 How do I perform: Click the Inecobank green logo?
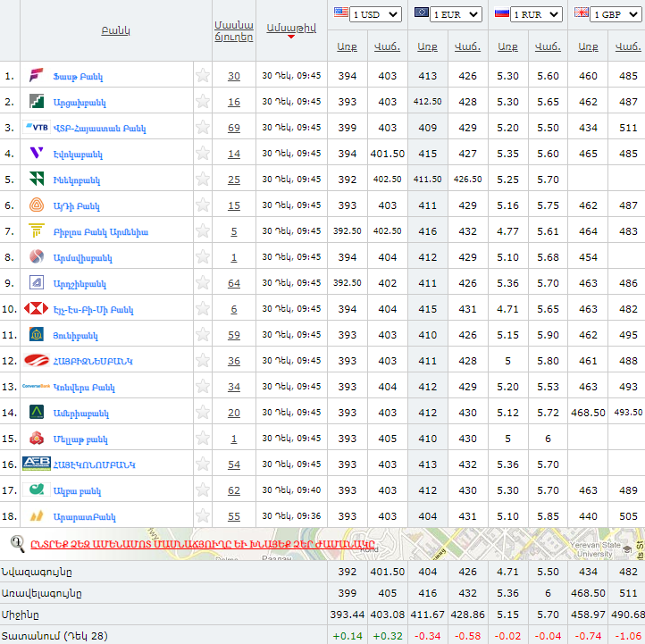tap(37, 179)
